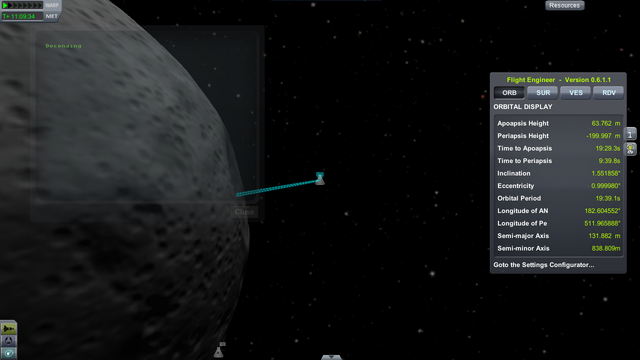
Task: Click the vessel icon at tether end
Action: pyautogui.click(x=320, y=178)
